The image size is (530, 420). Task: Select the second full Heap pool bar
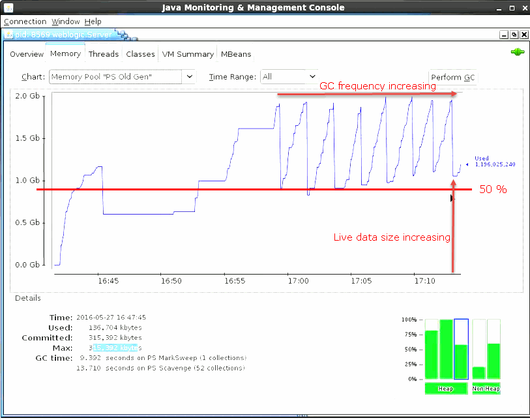click(x=446, y=349)
